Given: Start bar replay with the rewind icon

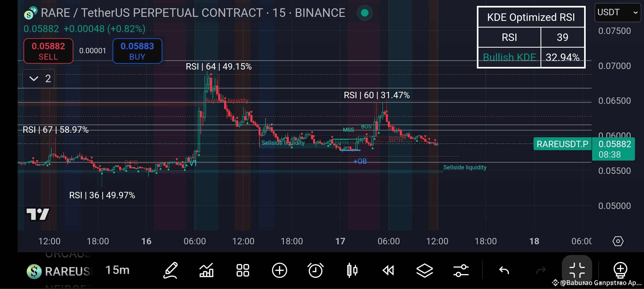Looking at the screenshot, I should (x=388, y=270).
